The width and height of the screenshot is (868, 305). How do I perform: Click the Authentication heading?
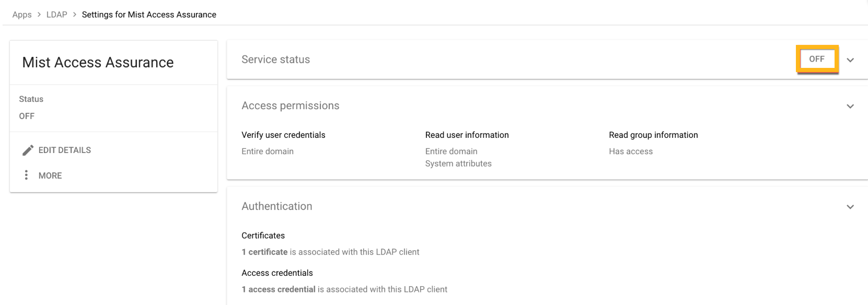point(276,206)
